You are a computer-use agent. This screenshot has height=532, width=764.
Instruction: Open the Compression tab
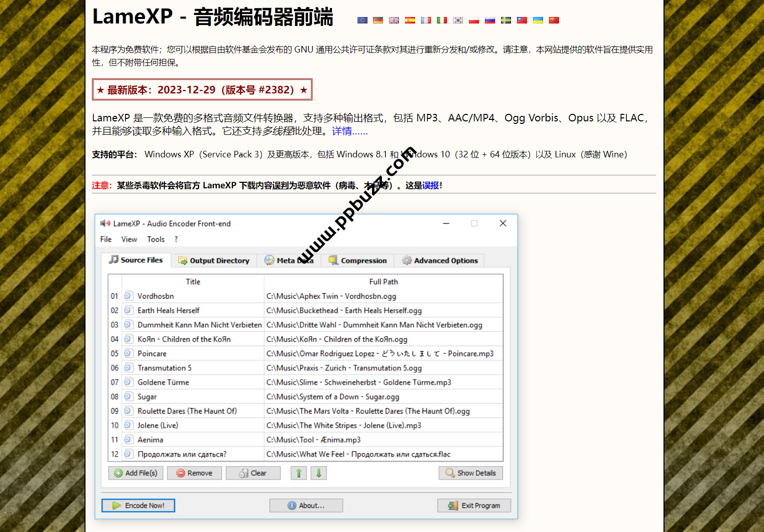point(357,260)
